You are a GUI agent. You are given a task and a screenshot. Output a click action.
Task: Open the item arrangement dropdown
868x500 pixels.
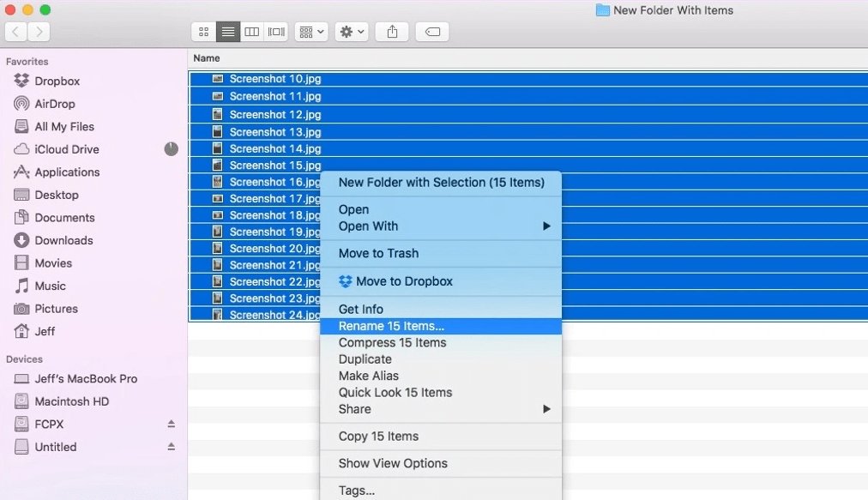tap(311, 32)
